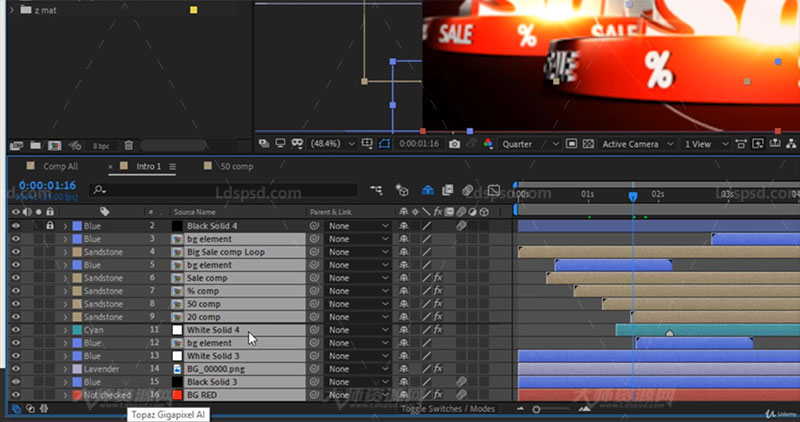Open the Intro 1 panel menu

[172, 166]
